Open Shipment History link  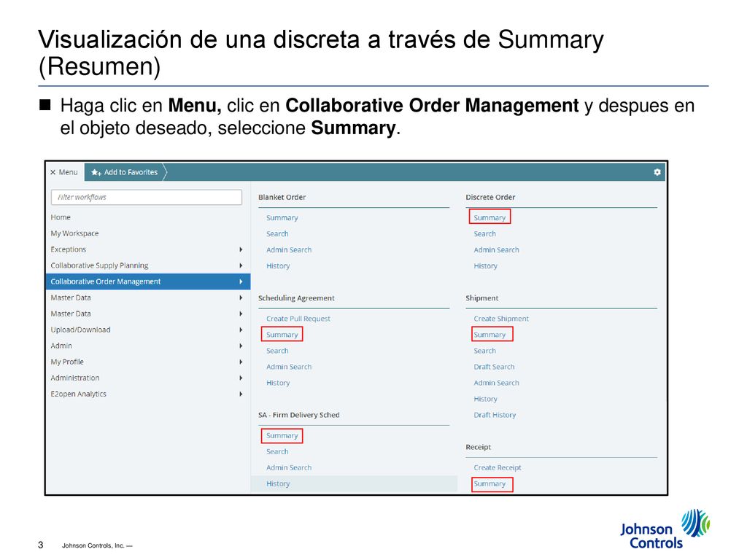click(485, 399)
